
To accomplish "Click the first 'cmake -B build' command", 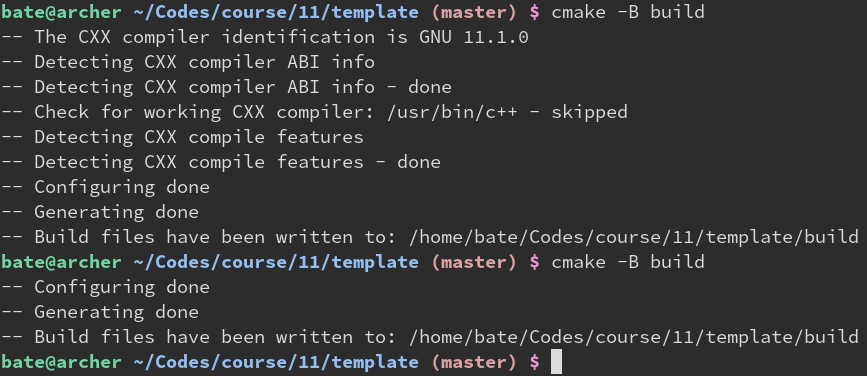I will pos(628,12).
